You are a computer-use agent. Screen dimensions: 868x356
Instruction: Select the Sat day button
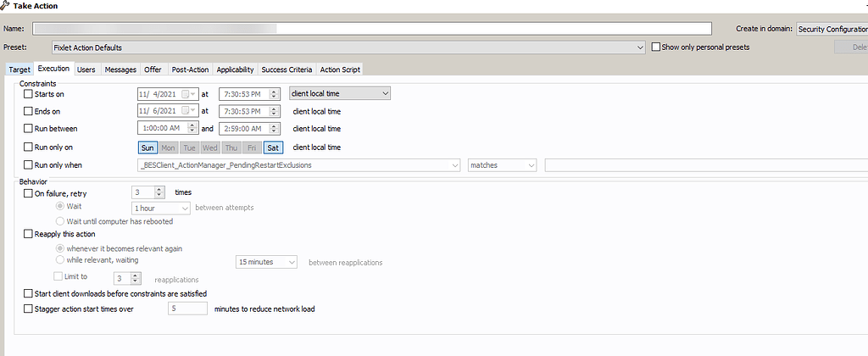pos(273,147)
